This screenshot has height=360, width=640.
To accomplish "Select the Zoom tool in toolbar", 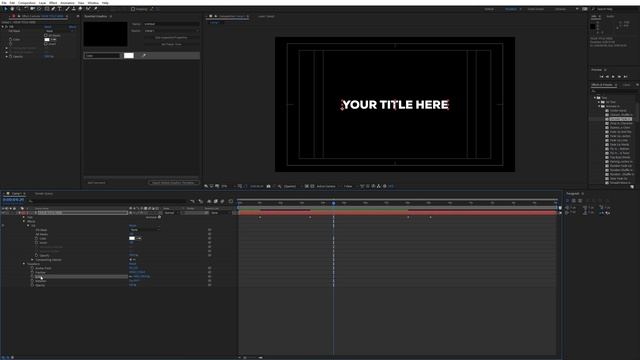I will pyautogui.click(x=19, y=9).
